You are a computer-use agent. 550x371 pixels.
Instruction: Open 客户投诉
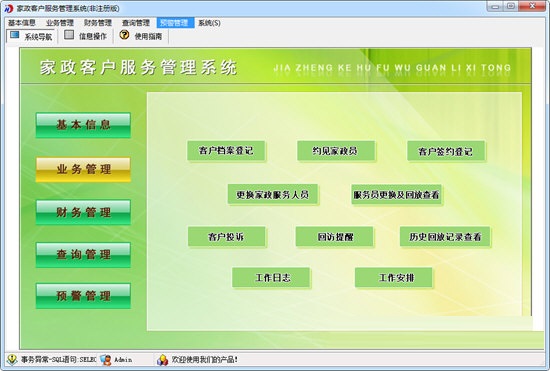[x=227, y=237]
